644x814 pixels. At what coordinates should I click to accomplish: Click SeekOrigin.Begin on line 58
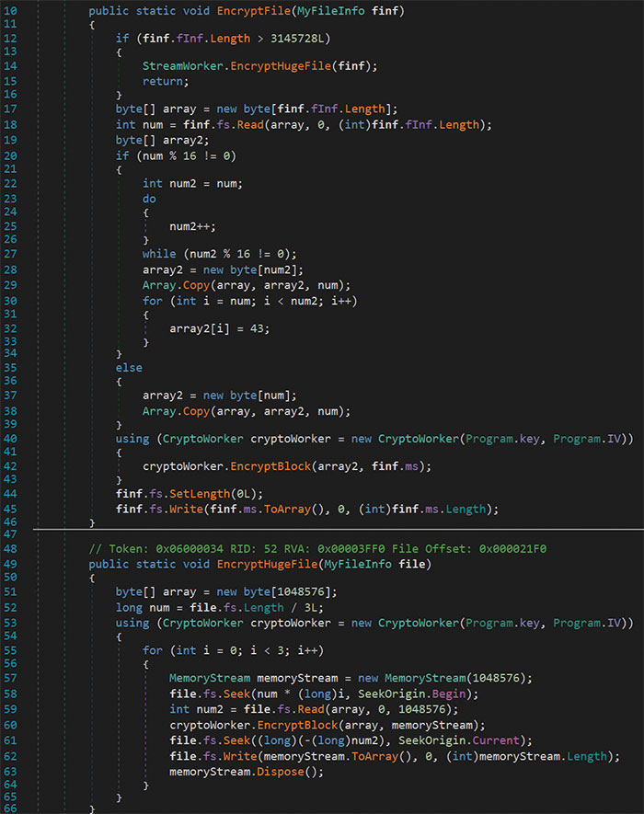(x=412, y=694)
